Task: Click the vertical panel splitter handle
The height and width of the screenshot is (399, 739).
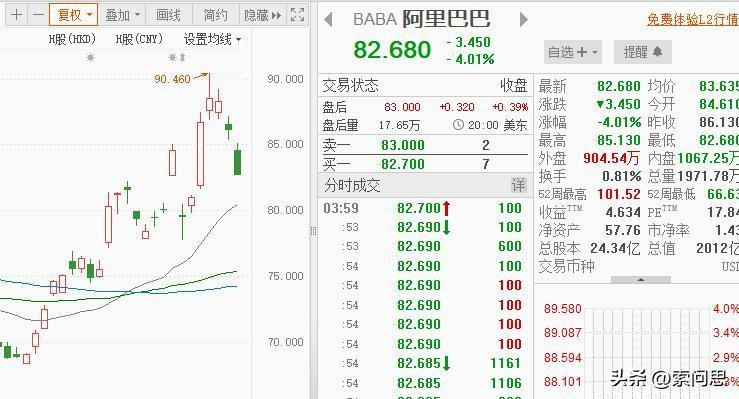Action: pos(313,231)
